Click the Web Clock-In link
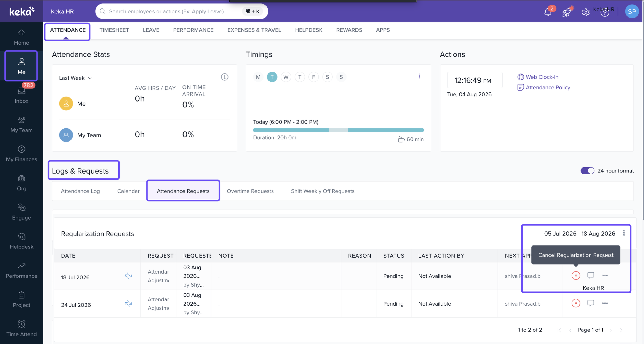 pos(537,77)
